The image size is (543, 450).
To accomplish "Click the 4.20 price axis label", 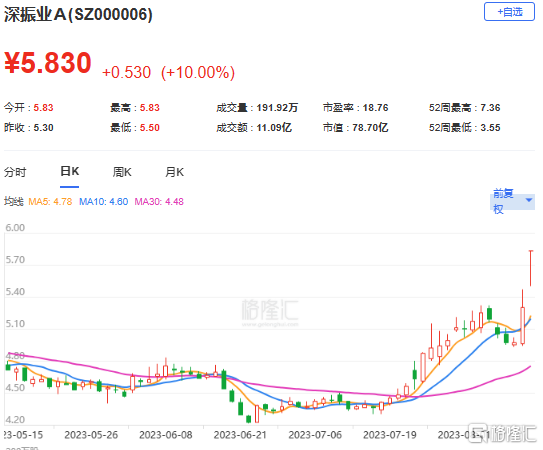I will click(15, 420).
